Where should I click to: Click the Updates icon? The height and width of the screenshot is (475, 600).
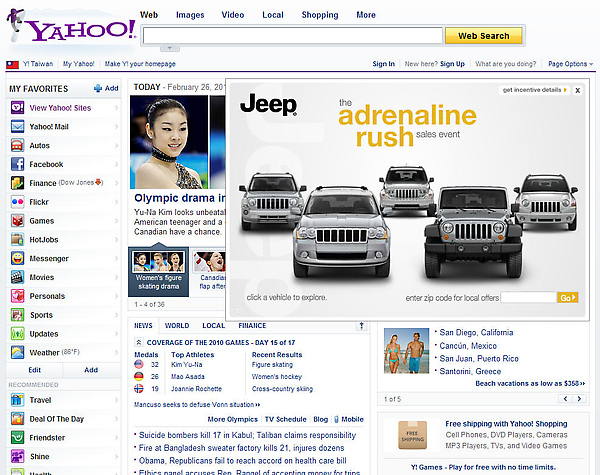tap(18, 334)
